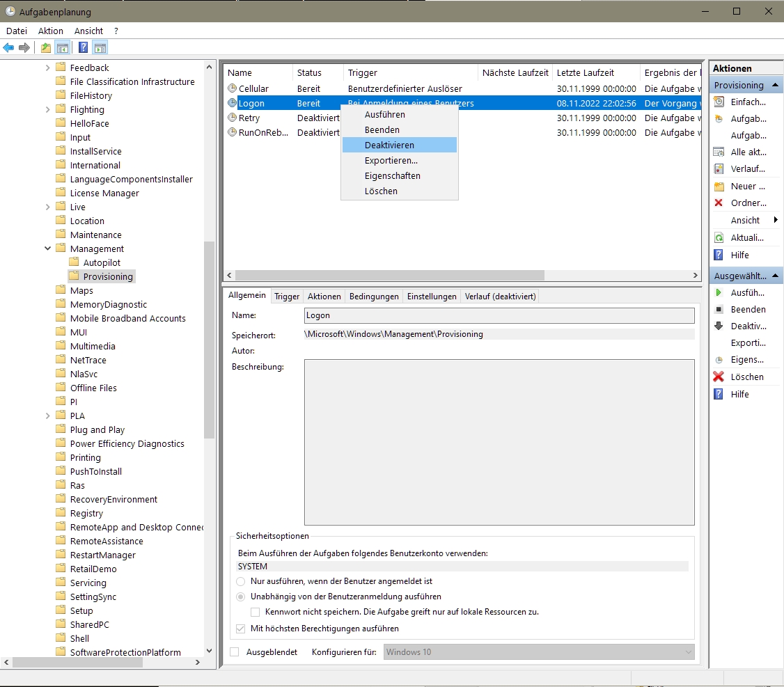Expand the Feedback folder in tree
The height and width of the screenshot is (687, 784).
pos(48,68)
